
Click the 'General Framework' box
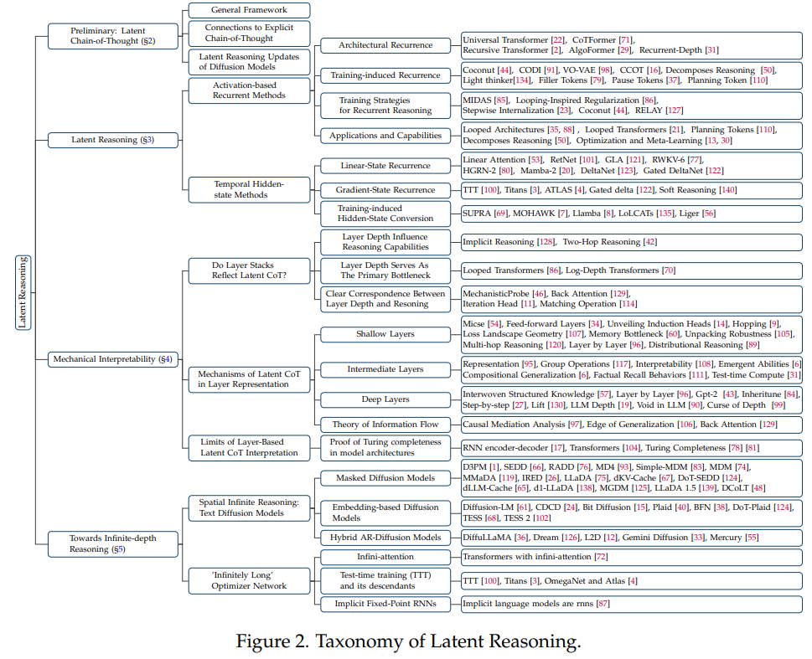[249, 10]
